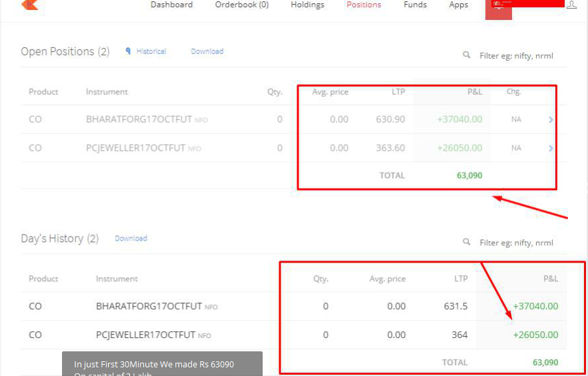Sort Open Positions by P&L column header
This screenshot has height=376, width=588.
[x=475, y=92]
